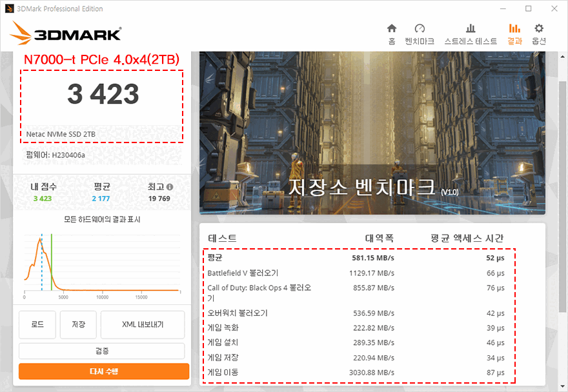The image size is (568, 392).
Task: Click the 52 µs average access time
Action: click(x=495, y=258)
